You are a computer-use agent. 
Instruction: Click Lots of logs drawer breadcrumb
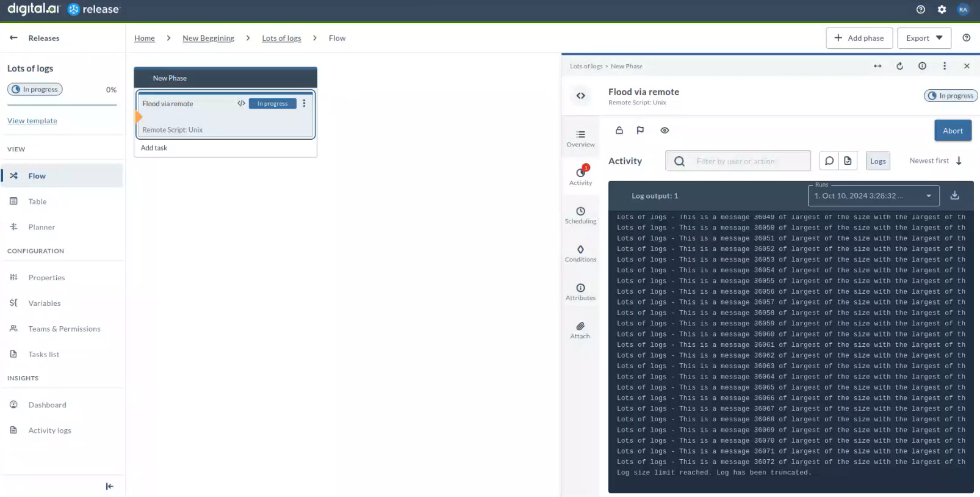click(586, 66)
